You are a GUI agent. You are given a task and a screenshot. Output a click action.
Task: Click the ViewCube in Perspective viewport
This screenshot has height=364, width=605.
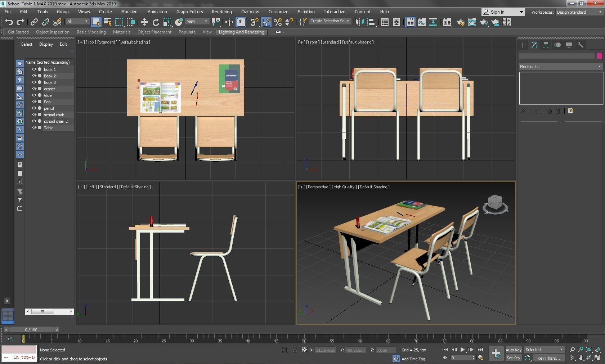pos(495,204)
